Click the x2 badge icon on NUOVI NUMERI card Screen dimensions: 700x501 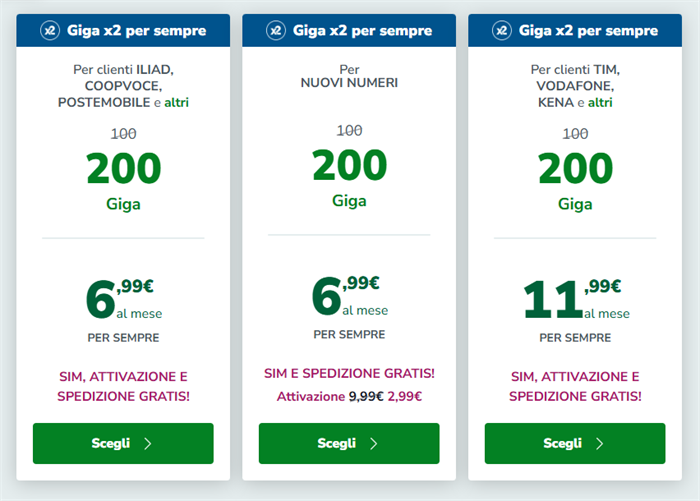click(x=276, y=30)
